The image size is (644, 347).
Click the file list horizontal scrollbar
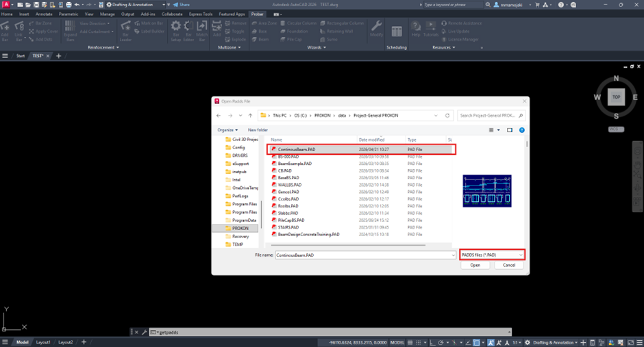pyautogui.click(x=348, y=245)
